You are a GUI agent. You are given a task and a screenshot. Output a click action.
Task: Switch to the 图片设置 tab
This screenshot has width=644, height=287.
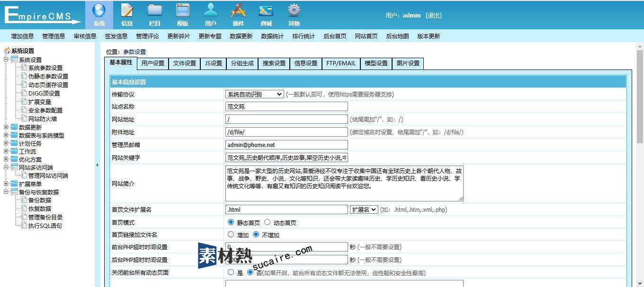408,63
